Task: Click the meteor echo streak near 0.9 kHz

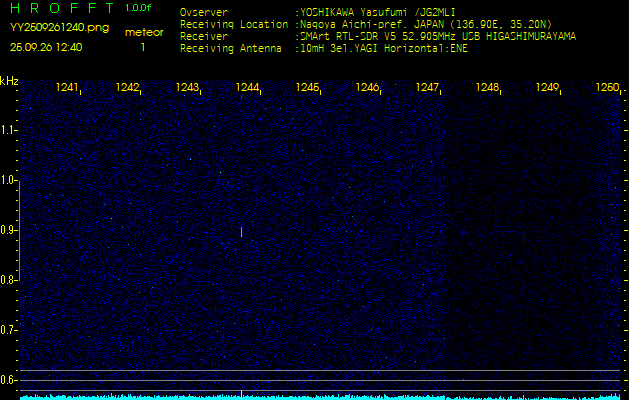Action: 241,232
